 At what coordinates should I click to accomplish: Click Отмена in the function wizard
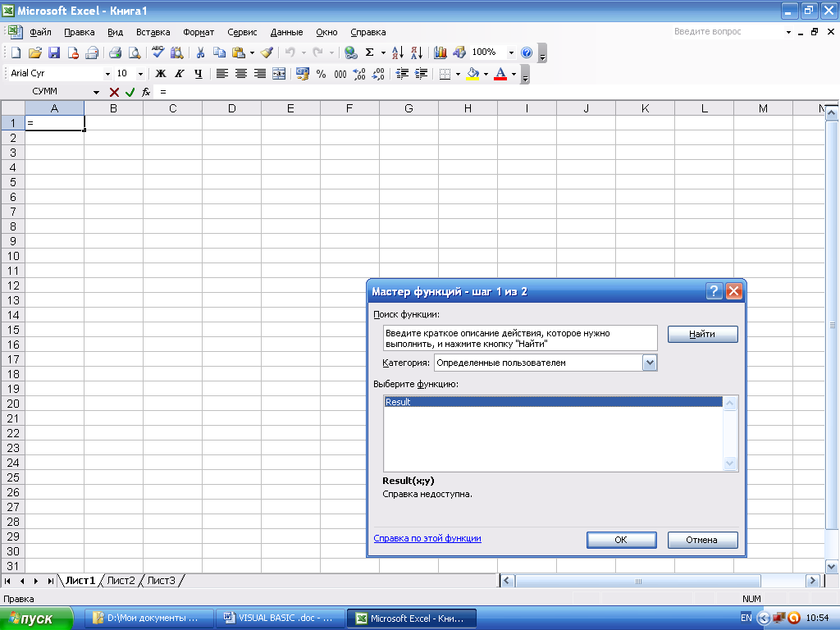pos(702,540)
